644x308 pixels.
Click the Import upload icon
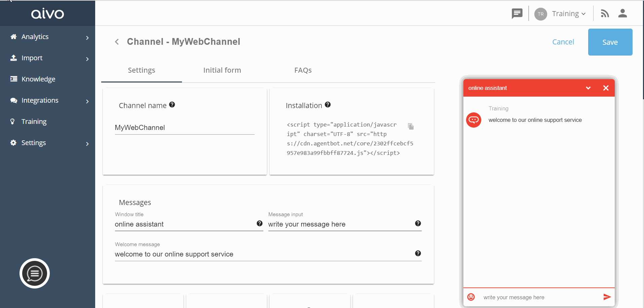pos(13,58)
